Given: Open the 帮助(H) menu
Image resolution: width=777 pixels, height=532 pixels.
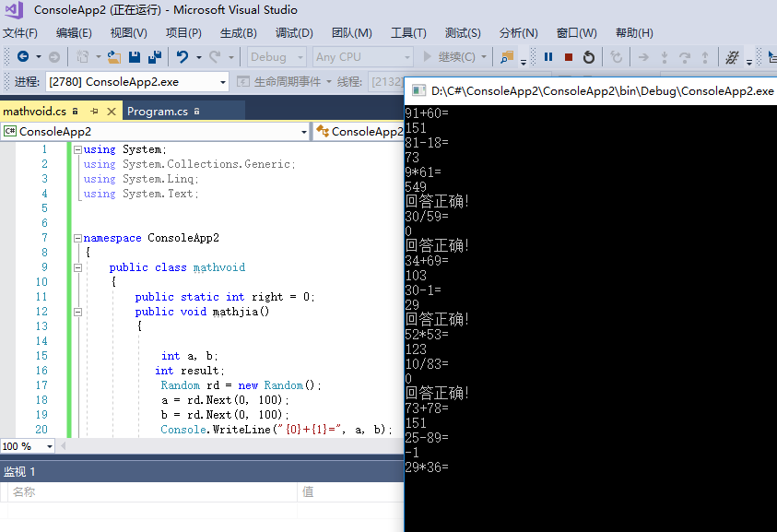Looking at the screenshot, I should pyautogui.click(x=634, y=33).
